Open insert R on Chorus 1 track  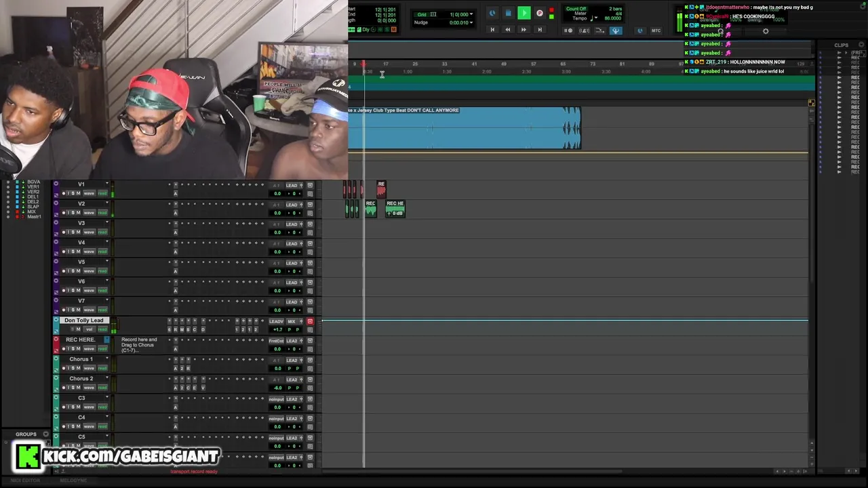point(189,368)
